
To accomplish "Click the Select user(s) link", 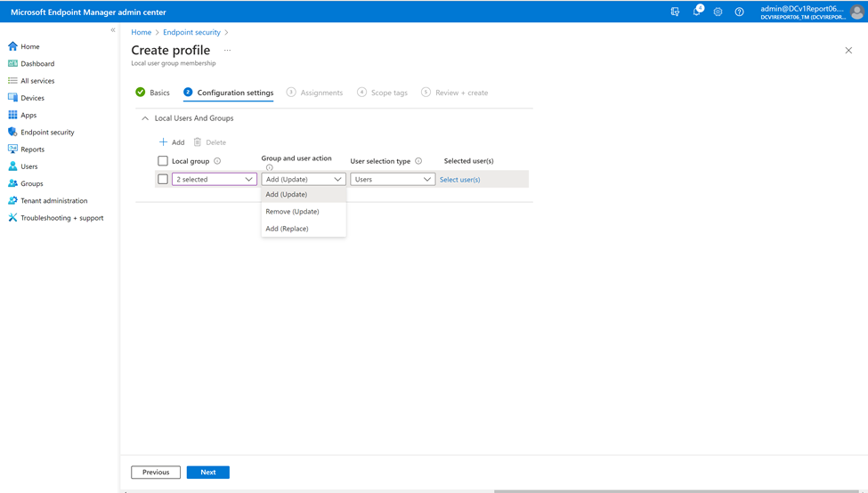I will click(460, 179).
